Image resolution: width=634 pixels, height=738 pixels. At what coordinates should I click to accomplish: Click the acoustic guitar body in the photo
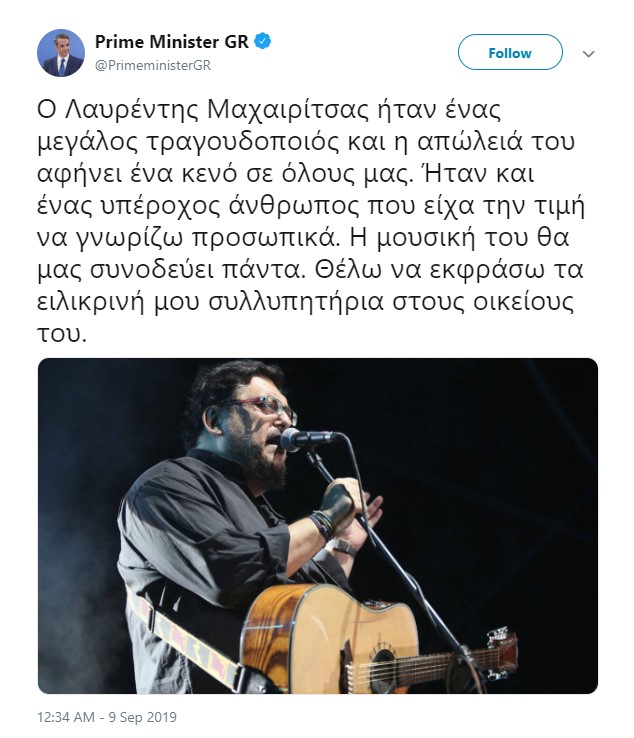[x=329, y=640]
